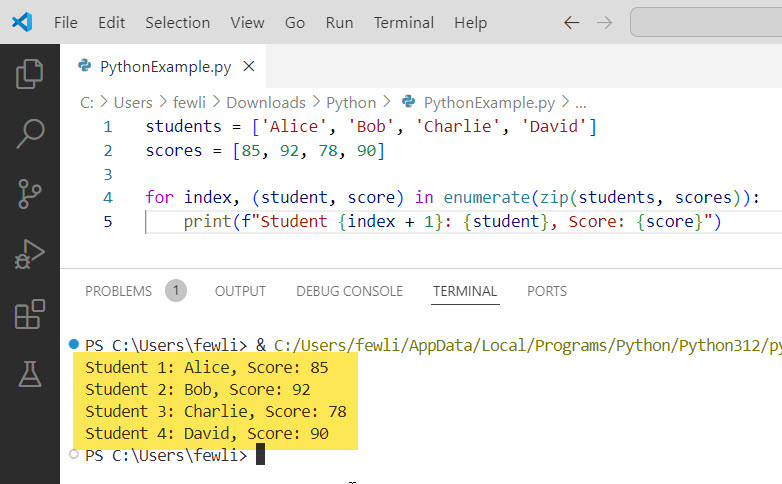
Task: Click the VS Code logo icon
Action: click(22, 22)
